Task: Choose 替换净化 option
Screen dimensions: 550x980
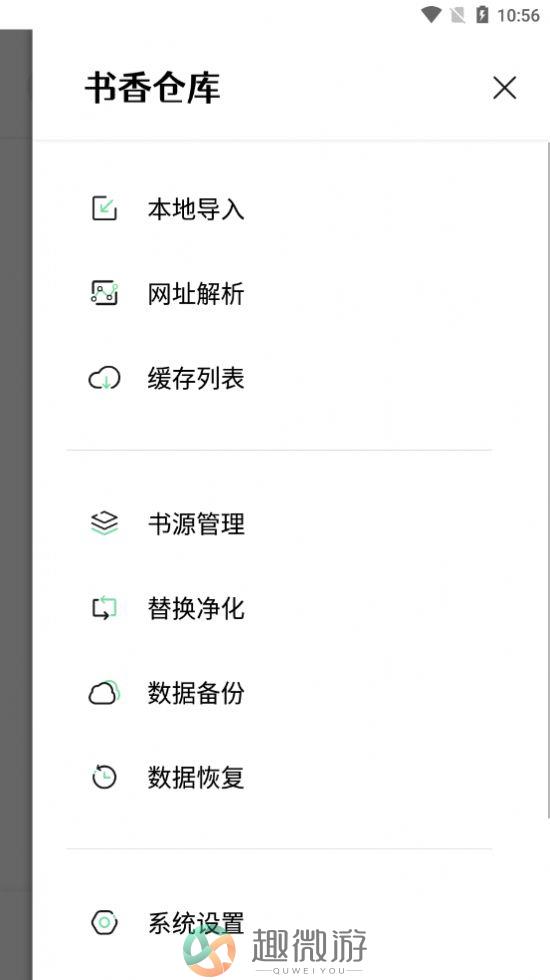Action: 196,608
